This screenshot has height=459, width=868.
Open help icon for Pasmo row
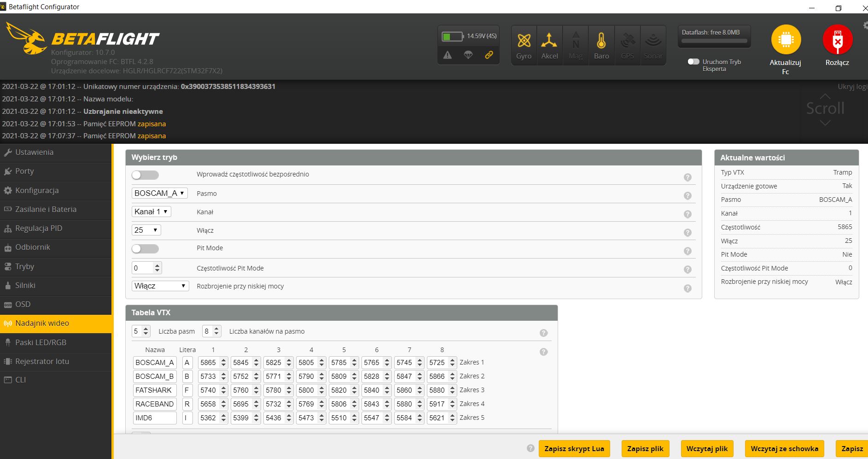tap(687, 196)
